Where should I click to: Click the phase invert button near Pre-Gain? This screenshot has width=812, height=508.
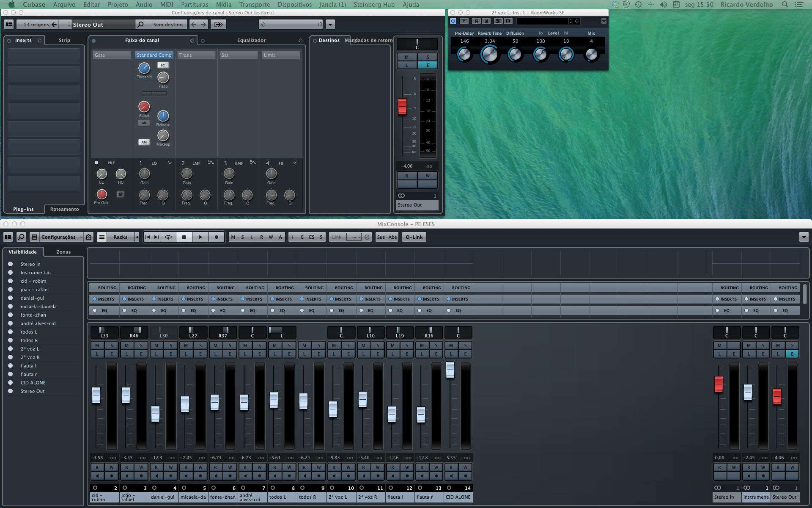[121, 194]
